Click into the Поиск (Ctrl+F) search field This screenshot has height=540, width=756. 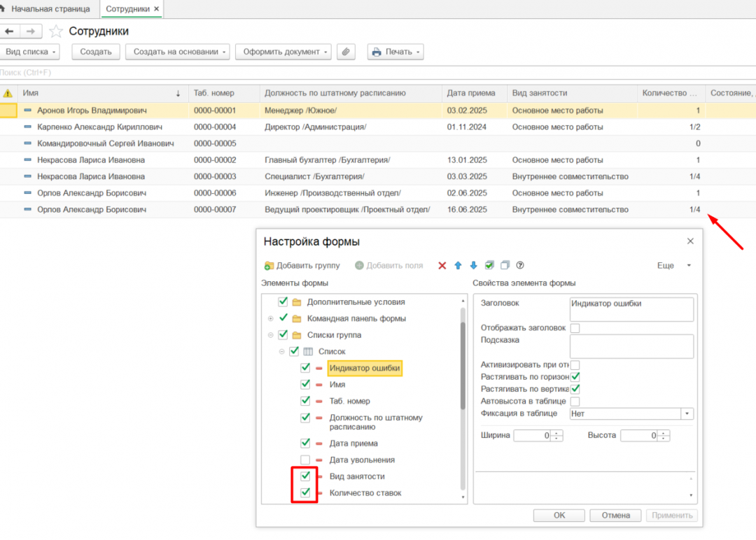coord(378,73)
